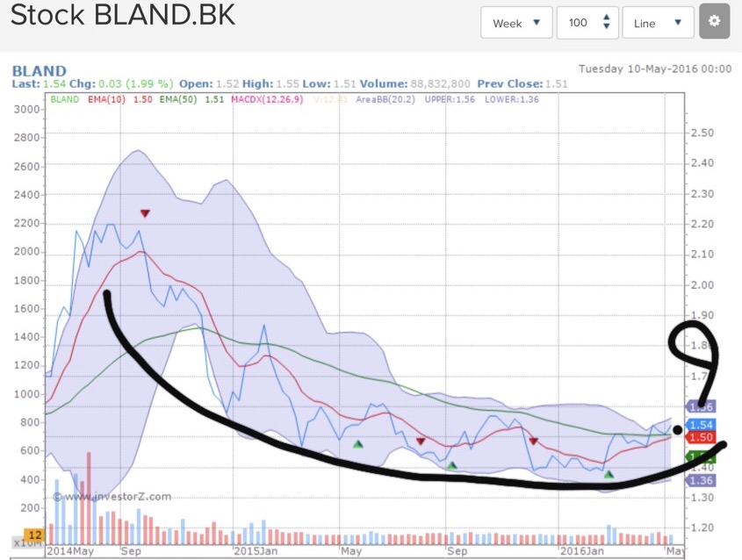
Task: Click the MACDX(12,26,9) legend label
Action: point(267,99)
